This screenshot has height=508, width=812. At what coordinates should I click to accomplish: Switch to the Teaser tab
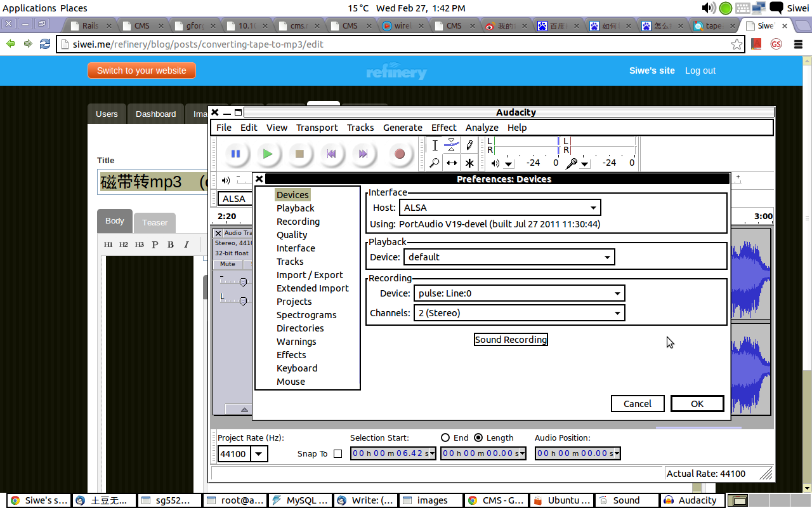(154, 222)
